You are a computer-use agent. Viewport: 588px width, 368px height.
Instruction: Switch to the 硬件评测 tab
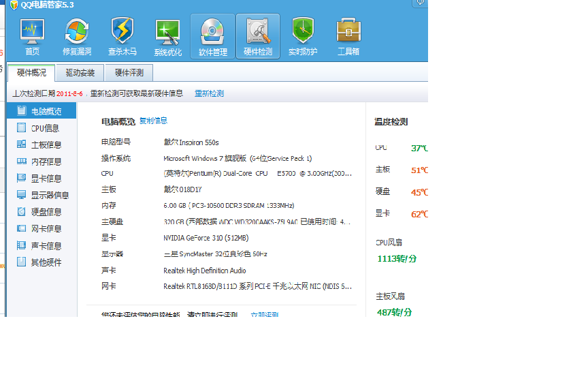[129, 73]
